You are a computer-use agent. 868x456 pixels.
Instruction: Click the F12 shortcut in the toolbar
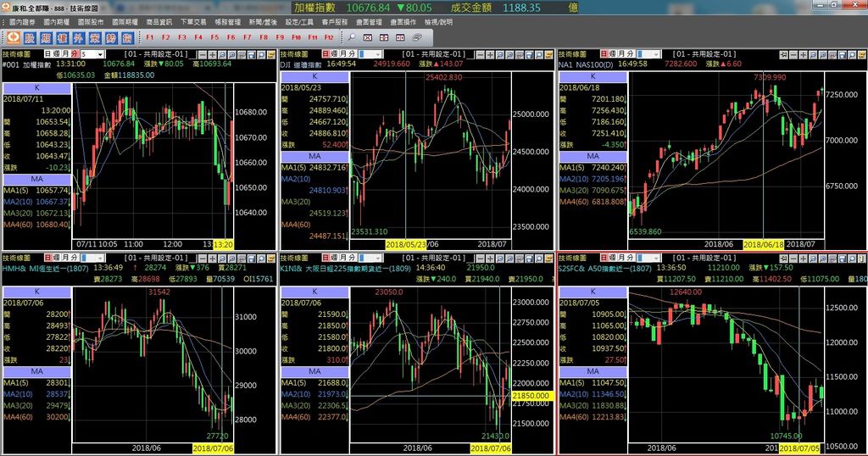[x=329, y=37]
